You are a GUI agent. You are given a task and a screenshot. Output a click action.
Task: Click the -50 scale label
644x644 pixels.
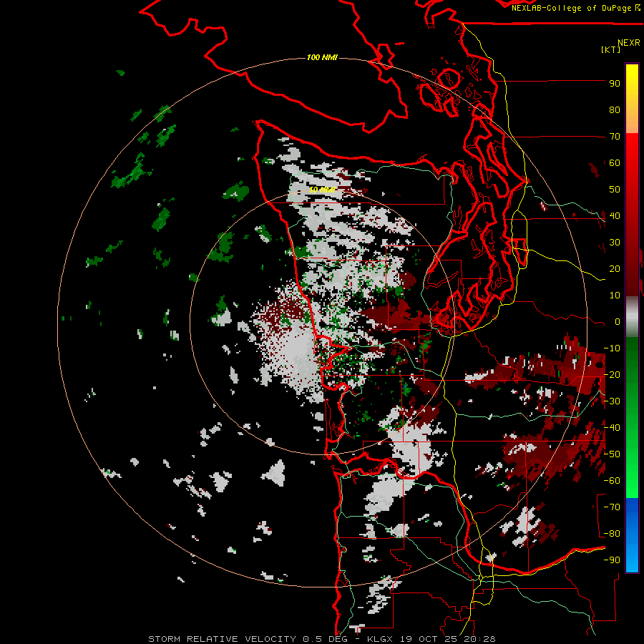click(x=612, y=454)
